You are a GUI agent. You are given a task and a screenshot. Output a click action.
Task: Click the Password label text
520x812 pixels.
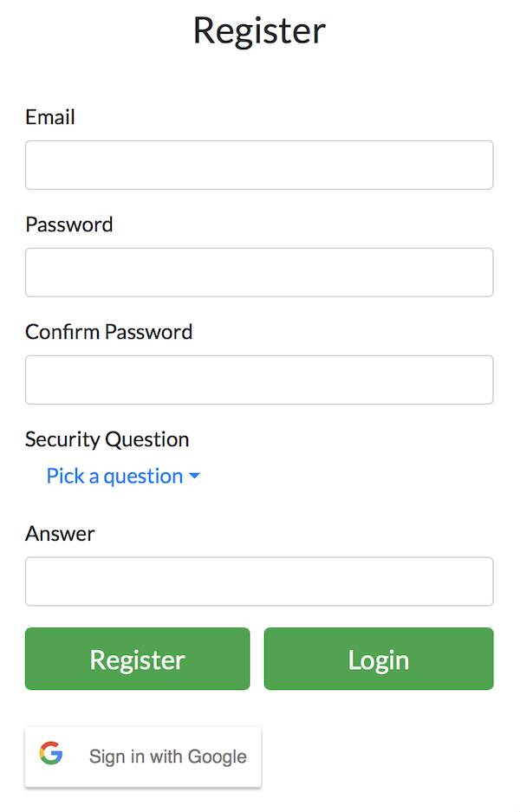coord(69,224)
